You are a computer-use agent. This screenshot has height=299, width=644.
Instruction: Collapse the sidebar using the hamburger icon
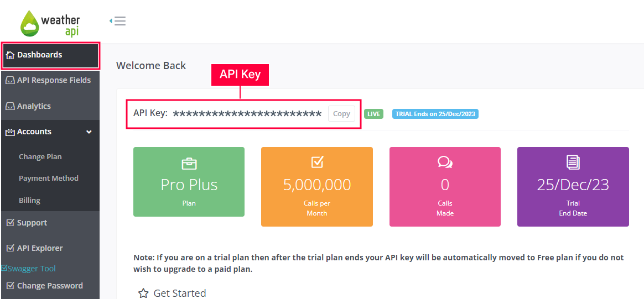(118, 21)
